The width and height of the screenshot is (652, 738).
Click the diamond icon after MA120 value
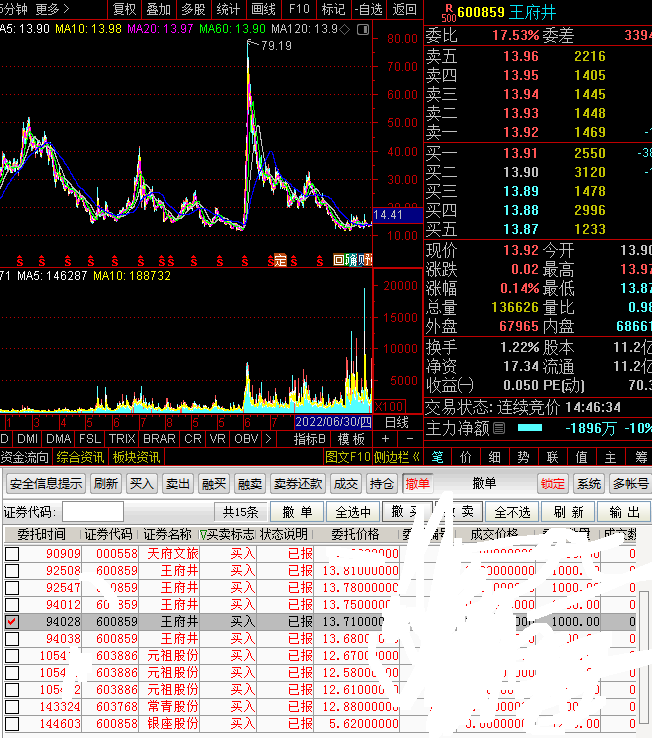tap(345, 29)
